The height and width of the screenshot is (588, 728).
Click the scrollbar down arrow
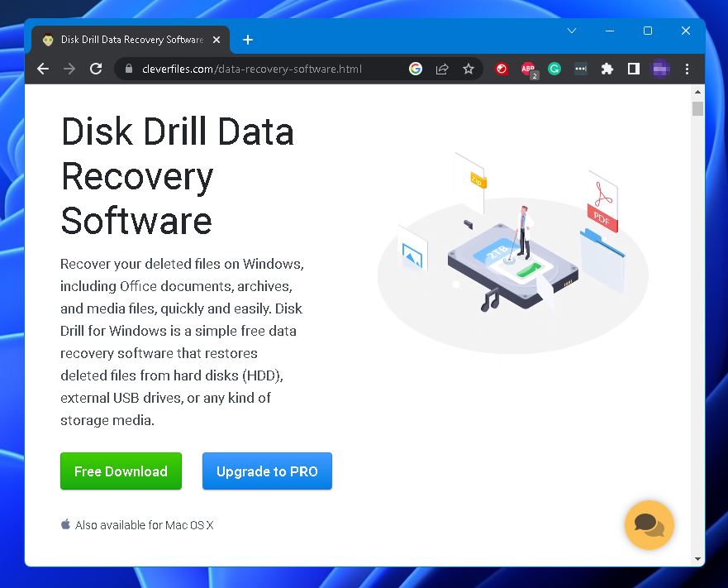pyautogui.click(x=697, y=559)
